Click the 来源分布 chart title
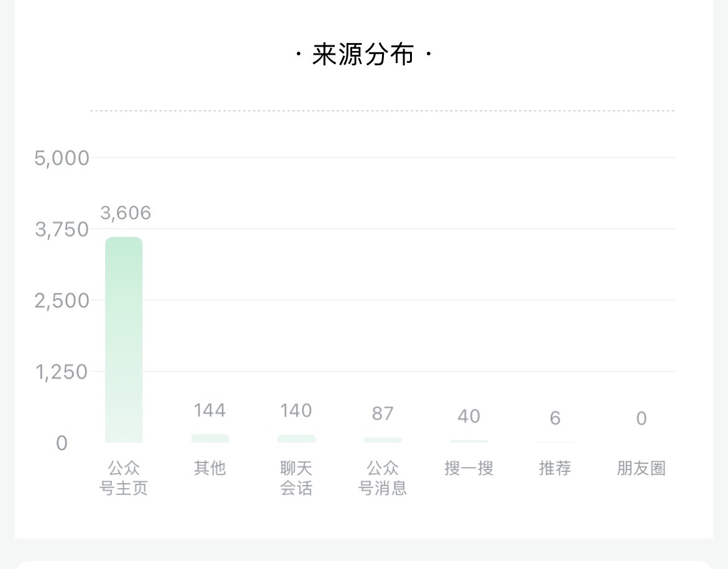This screenshot has height=569, width=728. pos(363,55)
